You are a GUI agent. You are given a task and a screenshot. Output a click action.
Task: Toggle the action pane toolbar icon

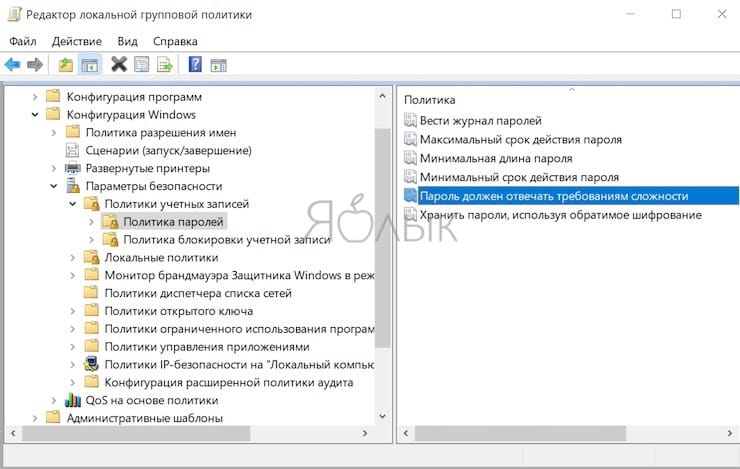tap(219, 65)
